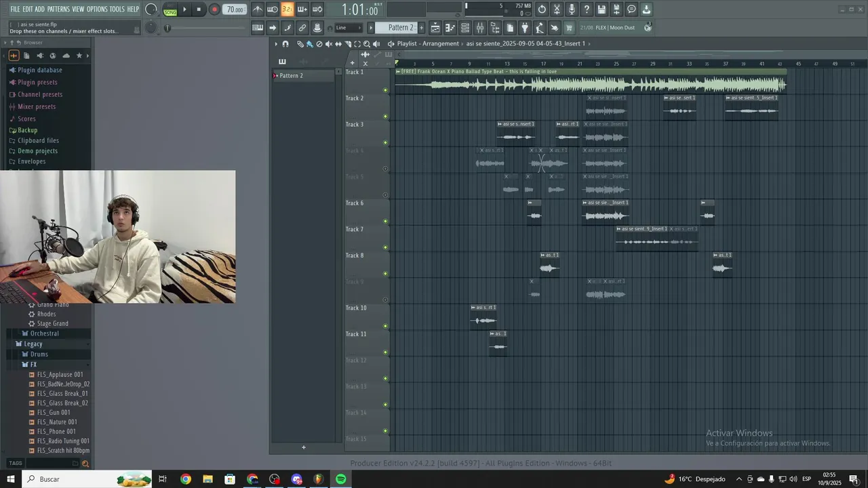Select FLS_Glass Break_01 sample in browser
Viewport: 868px width, 488px height.
[62, 393]
